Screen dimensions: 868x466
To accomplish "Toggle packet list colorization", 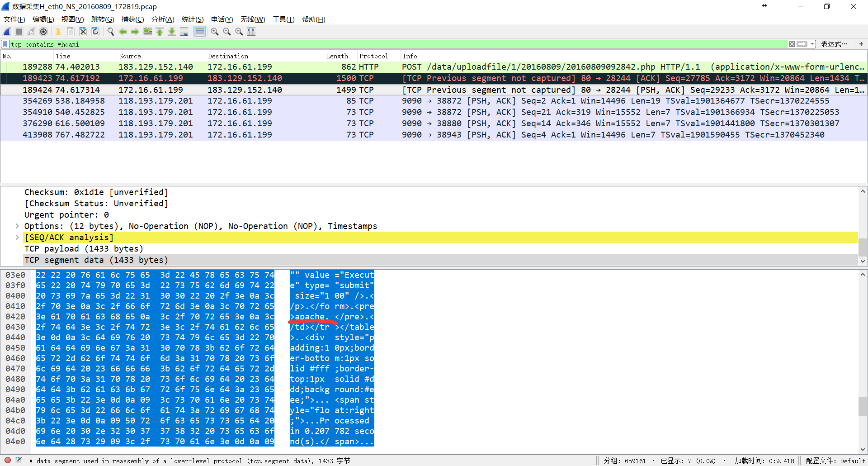I will click(199, 32).
